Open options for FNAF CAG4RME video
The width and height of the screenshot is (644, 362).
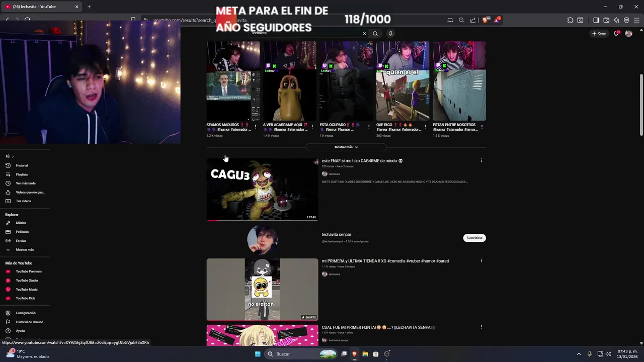click(481, 160)
